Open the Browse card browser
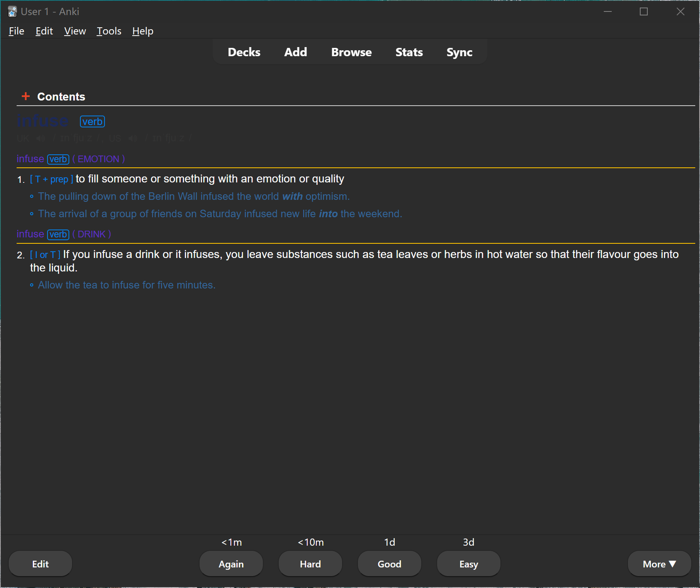Screen dimensions: 700x588 [351, 52]
